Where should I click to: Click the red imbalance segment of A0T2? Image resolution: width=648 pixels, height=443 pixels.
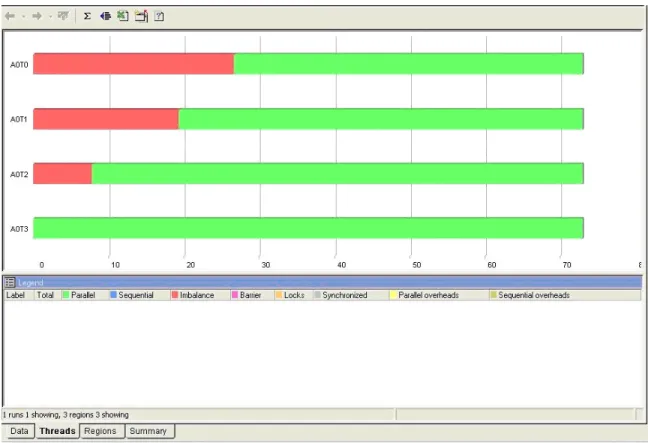pyautogui.click(x=62, y=174)
